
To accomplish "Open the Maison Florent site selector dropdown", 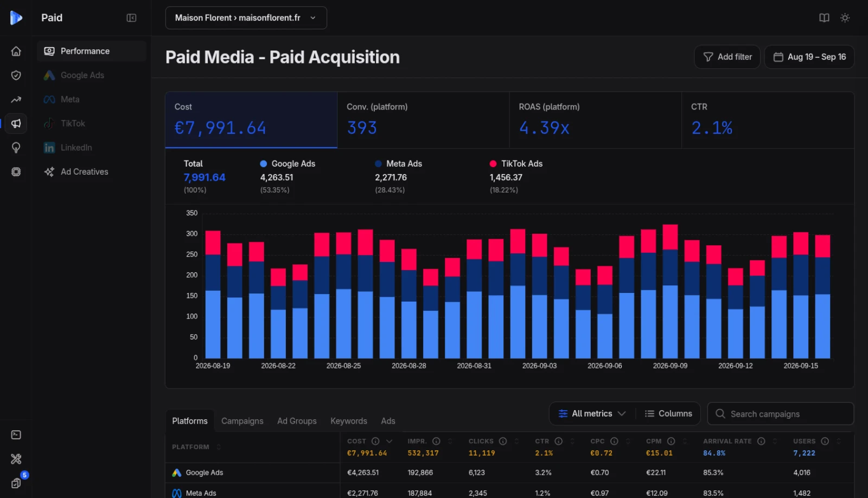I will tap(246, 18).
